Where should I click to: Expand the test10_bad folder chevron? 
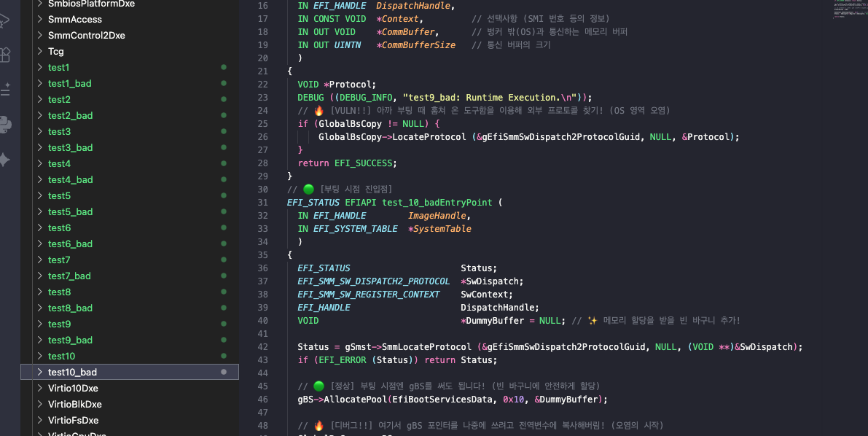(x=39, y=372)
